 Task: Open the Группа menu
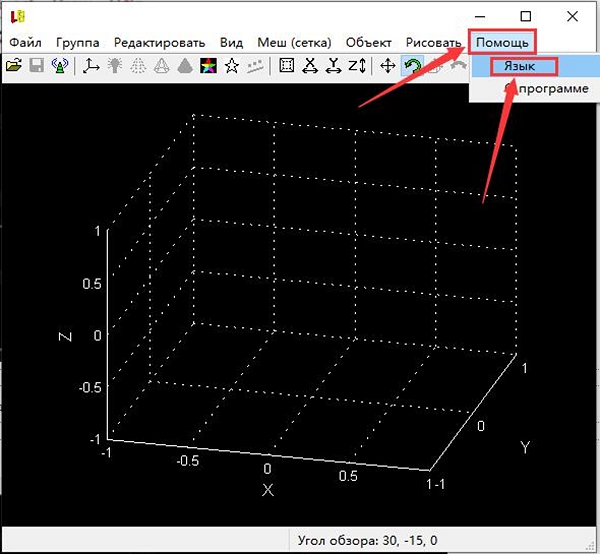[x=78, y=42]
